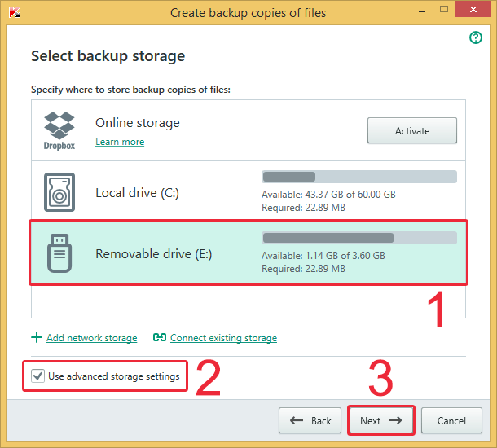
Task: Select the Online storage row
Action: tap(248, 130)
